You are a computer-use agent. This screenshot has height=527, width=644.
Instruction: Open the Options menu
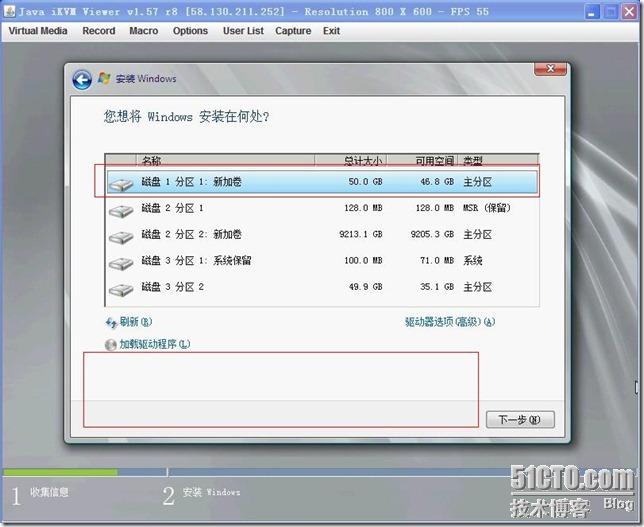click(190, 31)
